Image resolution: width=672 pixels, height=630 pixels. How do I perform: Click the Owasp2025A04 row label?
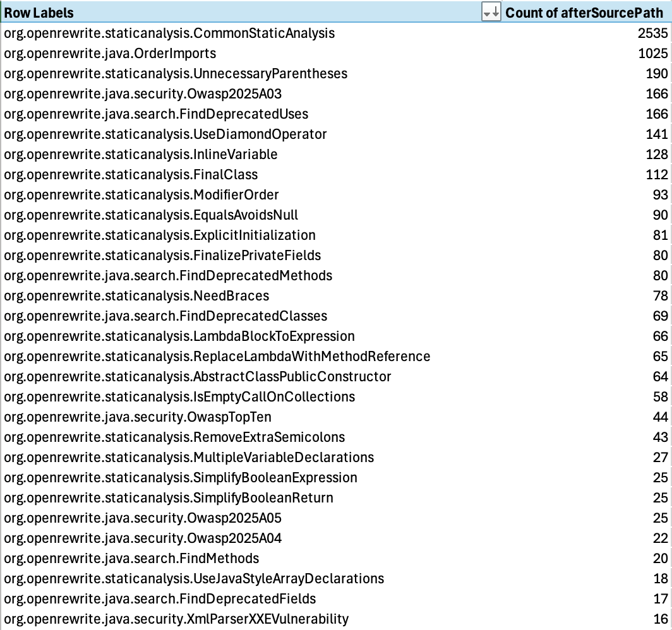tap(143, 538)
